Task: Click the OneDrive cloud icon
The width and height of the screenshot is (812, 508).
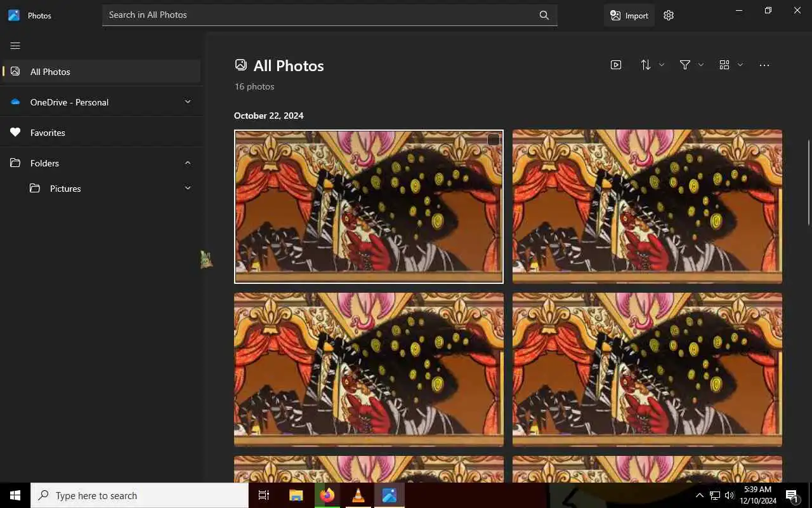Action: click(16, 102)
